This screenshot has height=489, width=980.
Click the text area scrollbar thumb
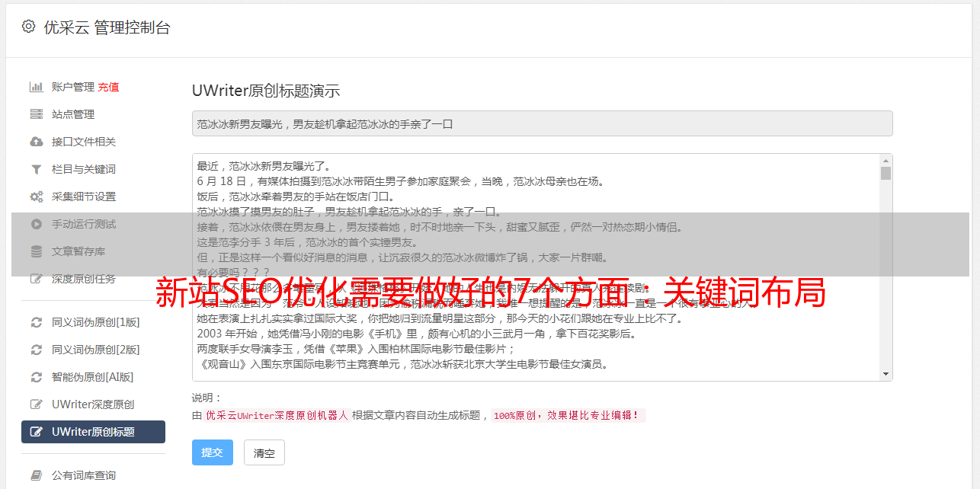click(886, 173)
